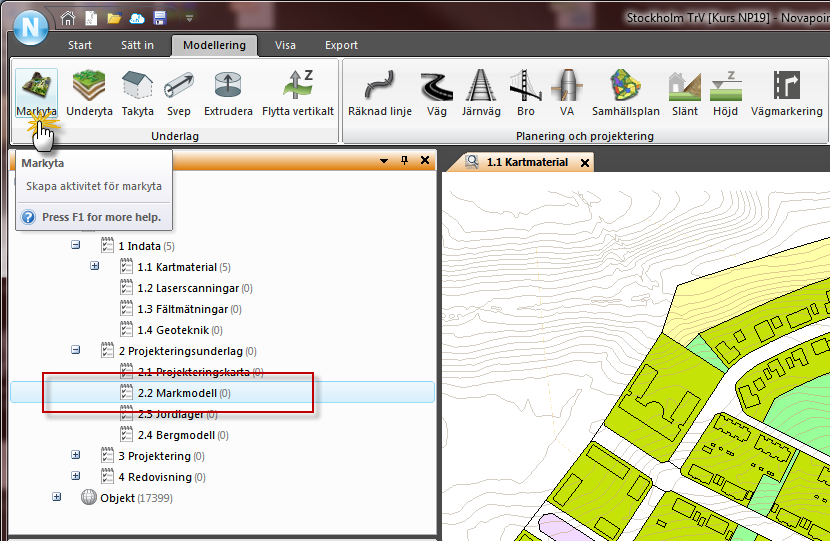Select the 1.1 Kartmaterial tree item

(x=184, y=267)
